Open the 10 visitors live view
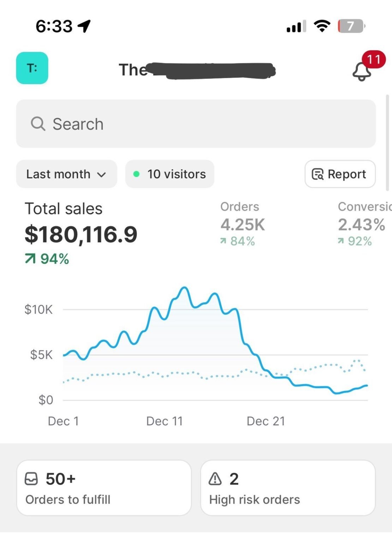Viewport: 392px width, 543px height. pos(170,174)
